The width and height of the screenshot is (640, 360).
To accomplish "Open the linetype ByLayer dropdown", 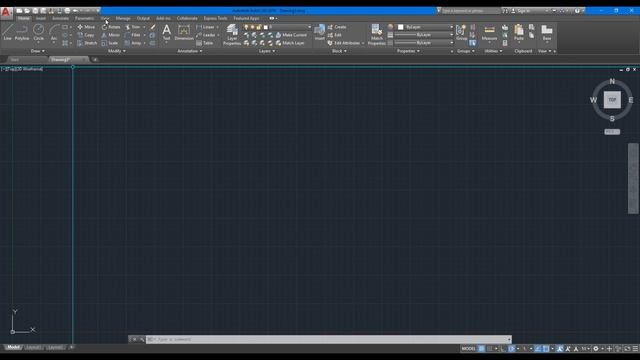I will tap(424, 42).
